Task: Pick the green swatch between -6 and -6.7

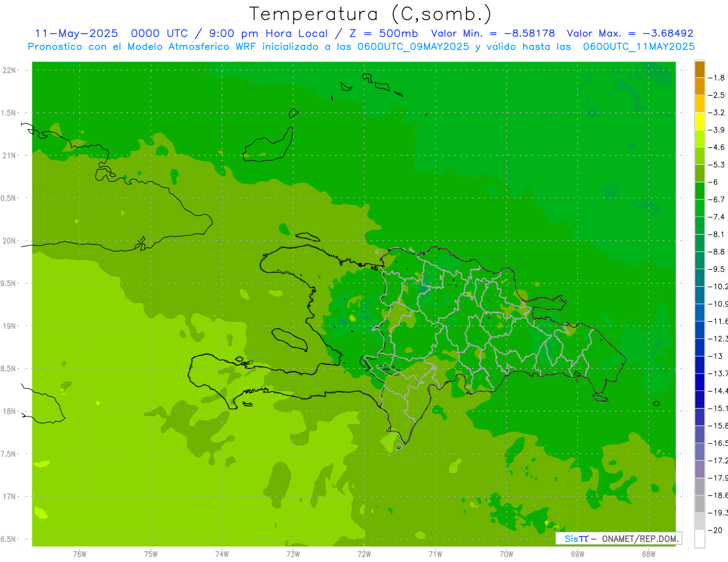Action: [x=699, y=191]
